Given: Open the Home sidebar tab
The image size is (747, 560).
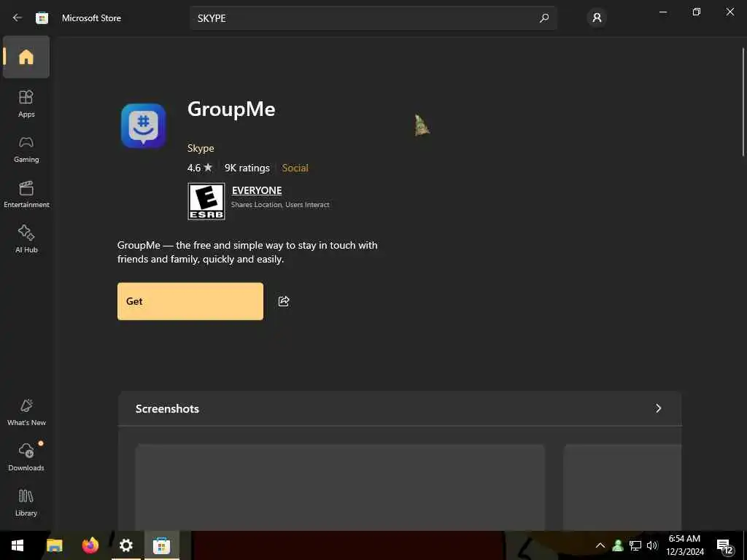Looking at the screenshot, I should pos(26,57).
